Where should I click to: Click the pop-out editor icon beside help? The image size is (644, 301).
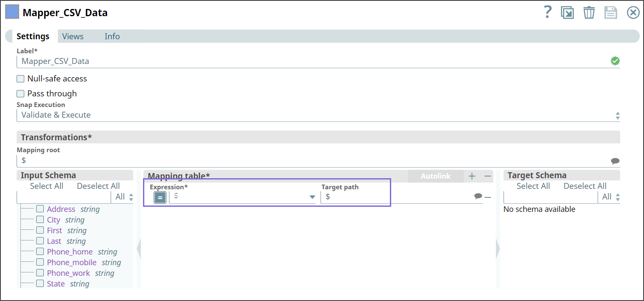pos(567,12)
